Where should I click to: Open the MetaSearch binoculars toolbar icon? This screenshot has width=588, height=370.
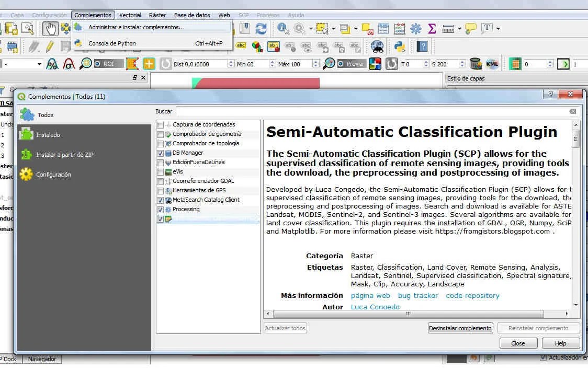click(x=377, y=47)
